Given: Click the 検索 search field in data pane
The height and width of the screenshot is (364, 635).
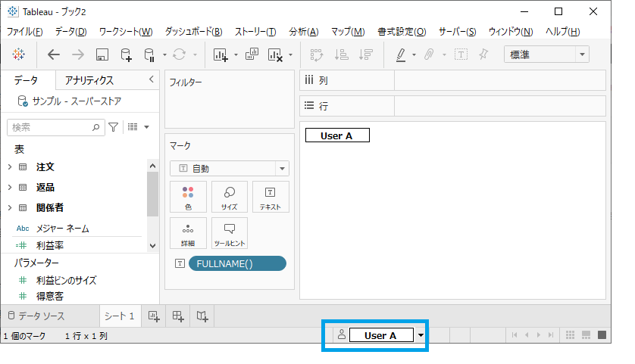Looking at the screenshot, I should coord(52,128).
